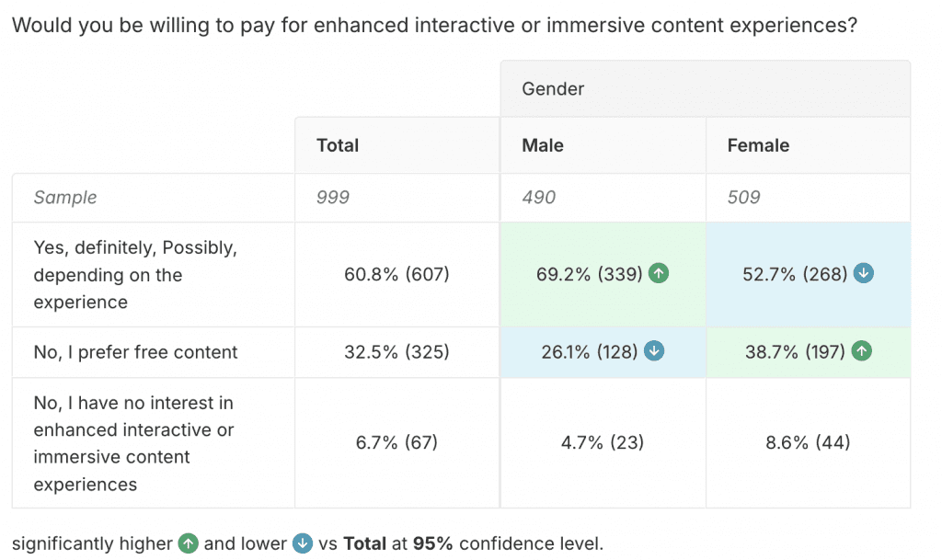Select the Sample row label
This screenshot has width=942, height=560.
65,197
